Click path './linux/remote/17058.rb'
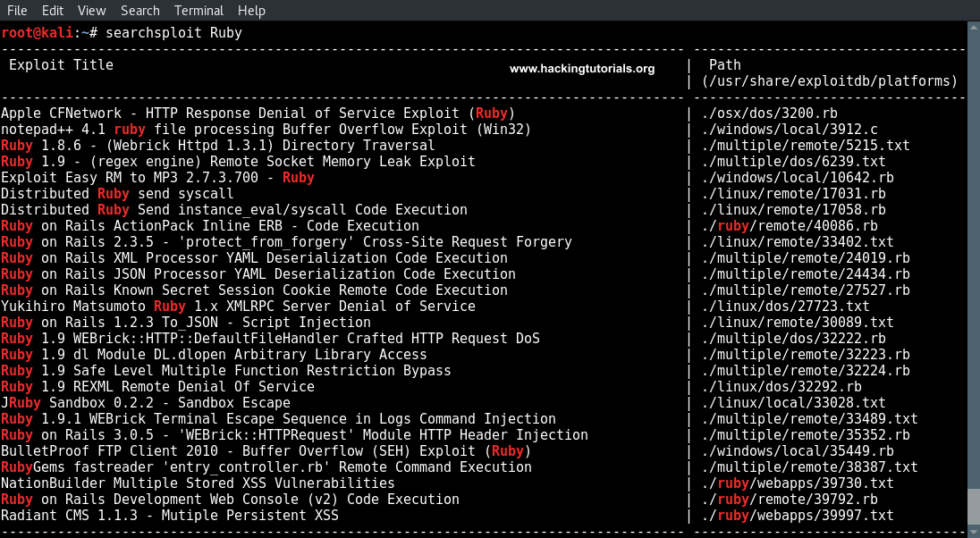Image resolution: width=980 pixels, height=538 pixels. [794, 210]
